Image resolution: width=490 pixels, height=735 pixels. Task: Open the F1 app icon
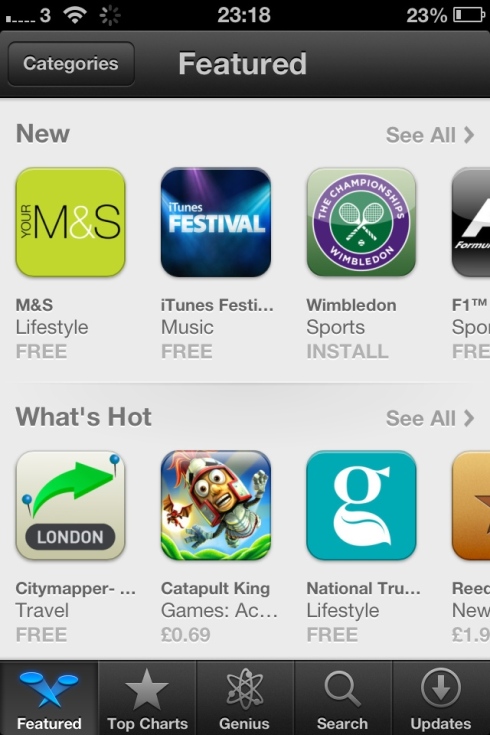tap(471, 222)
